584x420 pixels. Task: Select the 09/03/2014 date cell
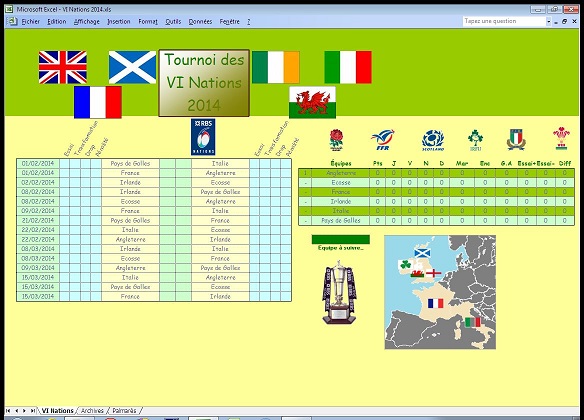38,268
